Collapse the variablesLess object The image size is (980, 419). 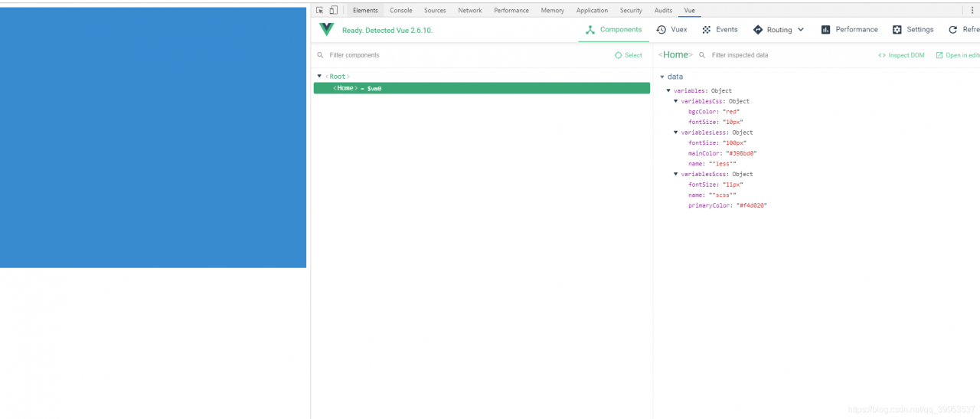(676, 133)
